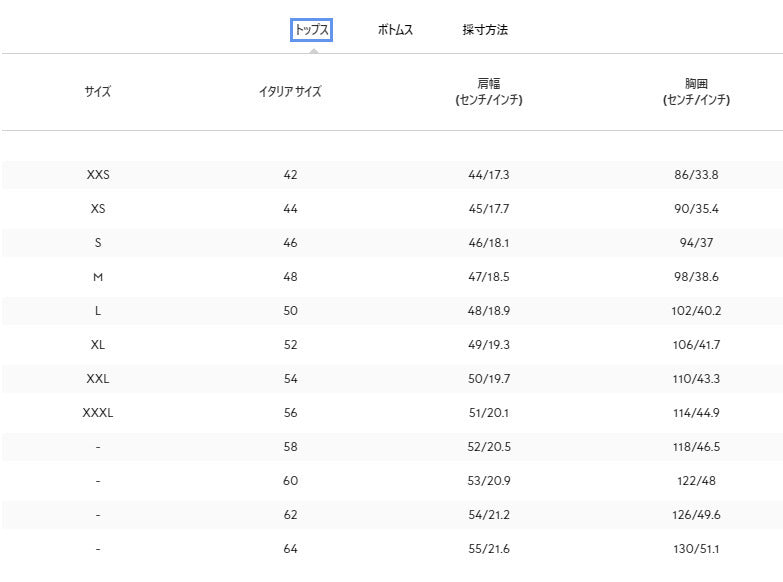Click Italian size 54 cell
783x582 pixels.
click(290, 379)
